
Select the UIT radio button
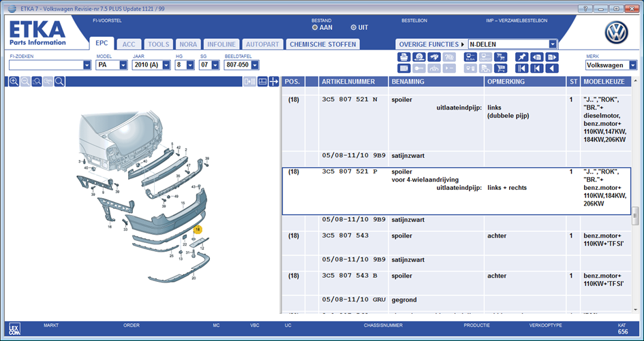(x=353, y=27)
